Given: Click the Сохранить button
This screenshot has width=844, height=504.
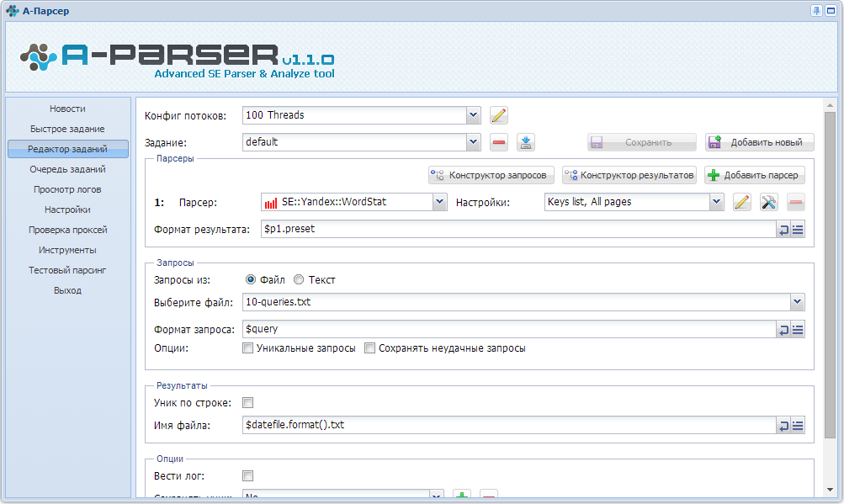Looking at the screenshot, I should point(641,143).
